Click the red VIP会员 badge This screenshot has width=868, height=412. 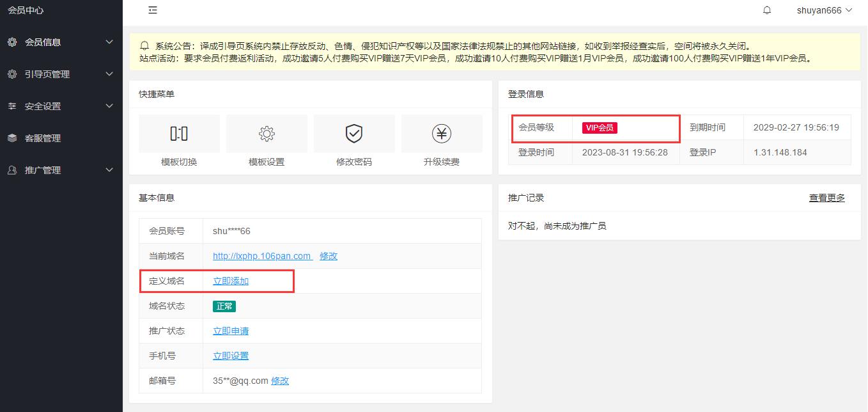(600, 127)
